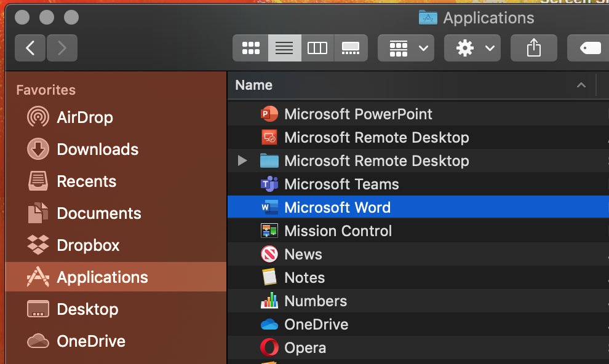Click the Edit Tags toolbar button
The height and width of the screenshot is (364, 609).
[x=588, y=48]
